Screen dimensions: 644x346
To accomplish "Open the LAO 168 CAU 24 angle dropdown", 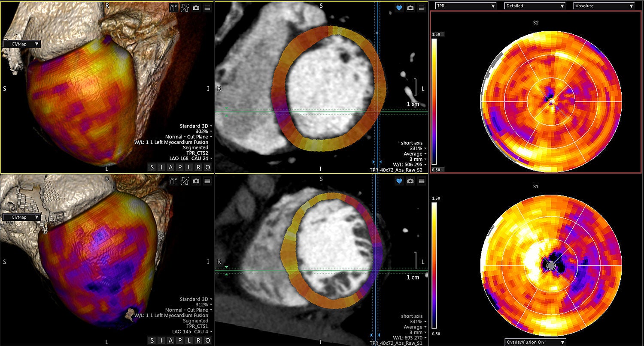I will (x=191, y=159).
